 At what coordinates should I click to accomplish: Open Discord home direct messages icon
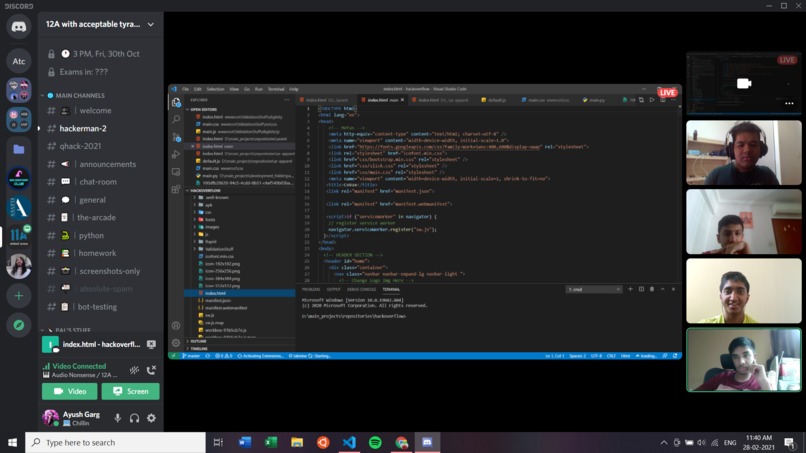(19, 27)
